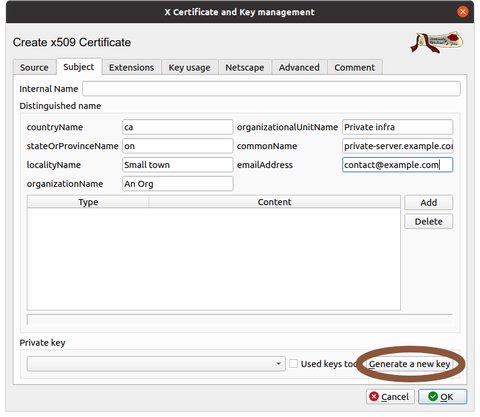Click the 'Private key' section label
Image resolution: width=480 pixels, height=417 pixels.
click(x=42, y=343)
